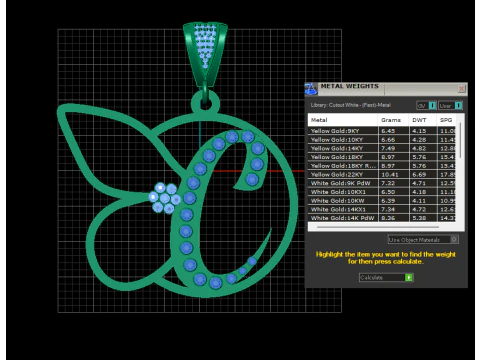The image size is (480, 360).
Task: Click the Library: Cutout White label
Action: click(351, 105)
